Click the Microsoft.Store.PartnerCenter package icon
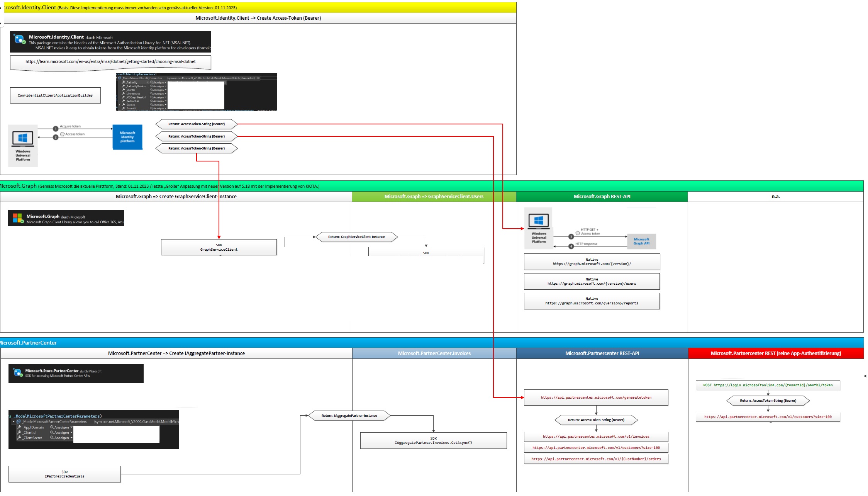Viewport: 868px width, 496px height. (18, 372)
